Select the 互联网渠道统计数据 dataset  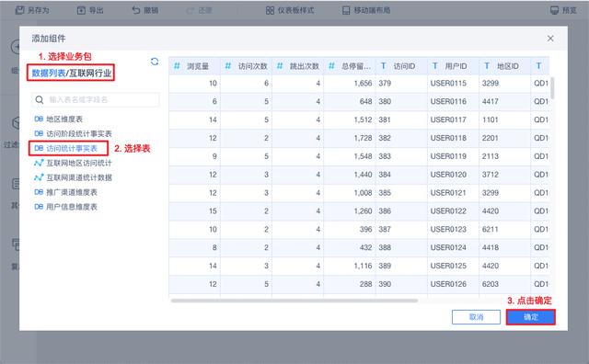[x=79, y=177]
